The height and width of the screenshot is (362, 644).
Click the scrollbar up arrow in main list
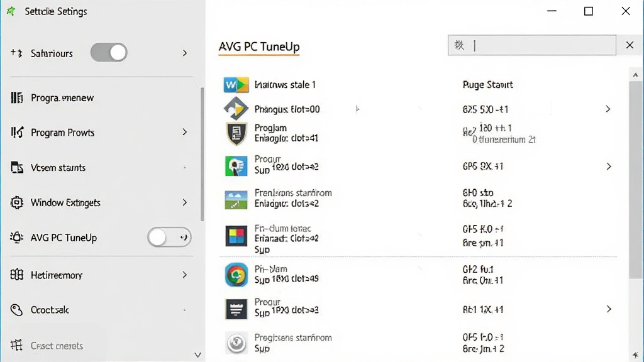(x=635, y=75)
